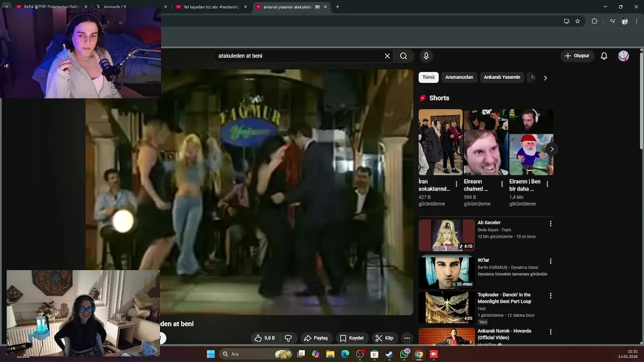The height and width of the screenshot is (362, 644).
Task: Close the ankaralı yasemin tab
Action: point(325,7)
